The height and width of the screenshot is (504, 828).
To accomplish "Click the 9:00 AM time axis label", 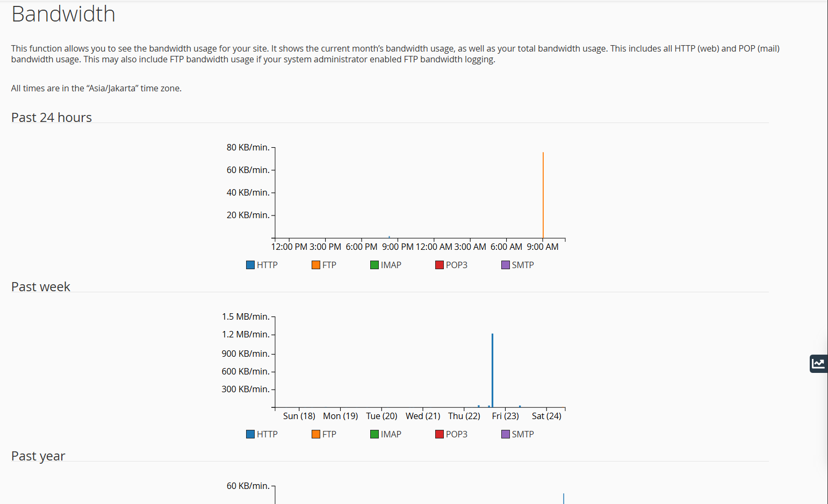I will point(543,247).
